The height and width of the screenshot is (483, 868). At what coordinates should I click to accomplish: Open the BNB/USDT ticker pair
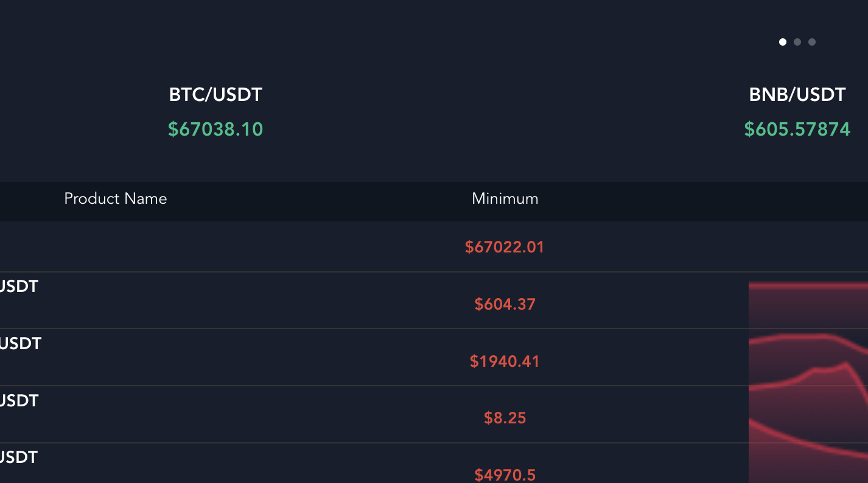pos(797,95)
